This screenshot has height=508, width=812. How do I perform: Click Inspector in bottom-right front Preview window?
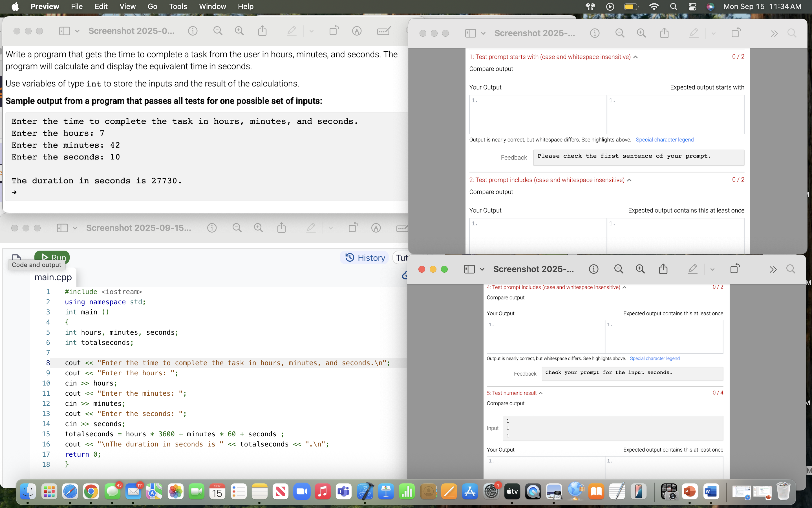click(x=593, y=269)
